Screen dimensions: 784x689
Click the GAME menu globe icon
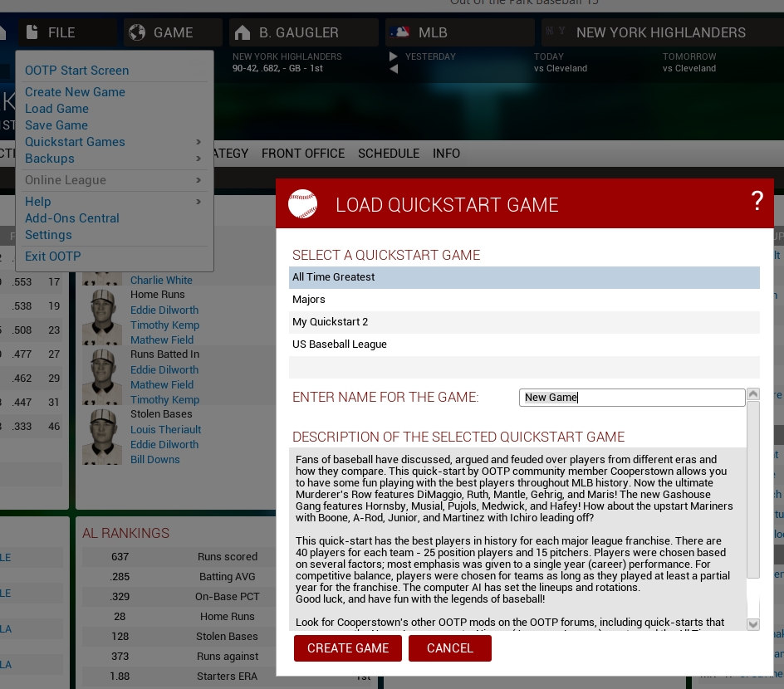click(136, 32)
